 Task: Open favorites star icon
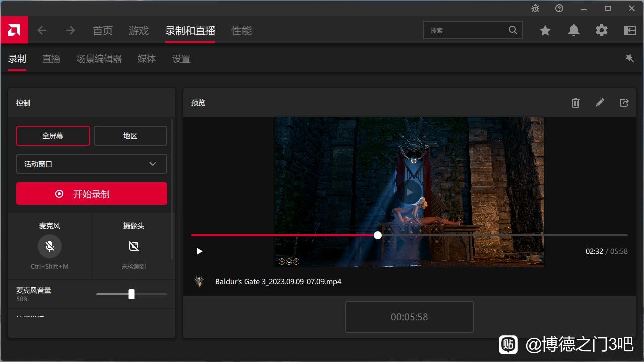(x=545, y=31)
